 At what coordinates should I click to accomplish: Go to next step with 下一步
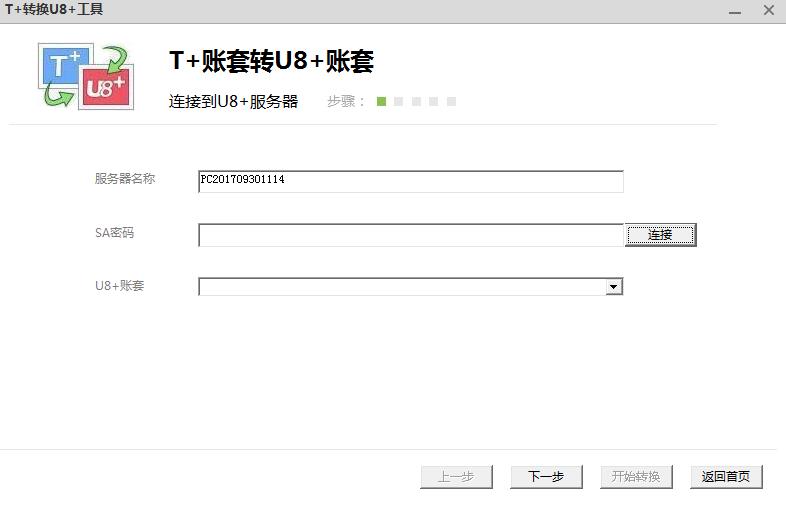pos(546,476)
